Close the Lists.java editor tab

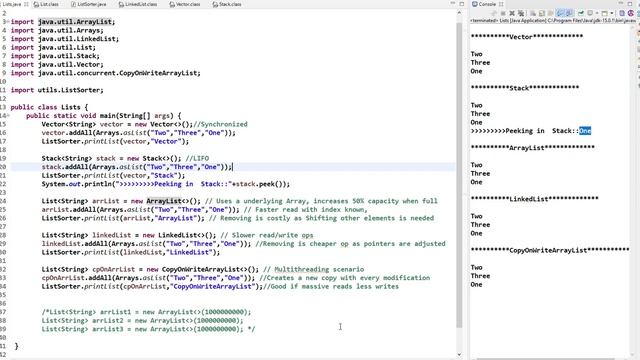(x=26, y=4)
